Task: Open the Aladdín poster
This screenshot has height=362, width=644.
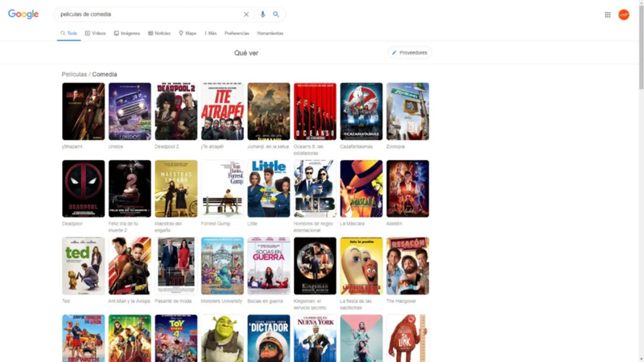Action: (x=407, y=188)
